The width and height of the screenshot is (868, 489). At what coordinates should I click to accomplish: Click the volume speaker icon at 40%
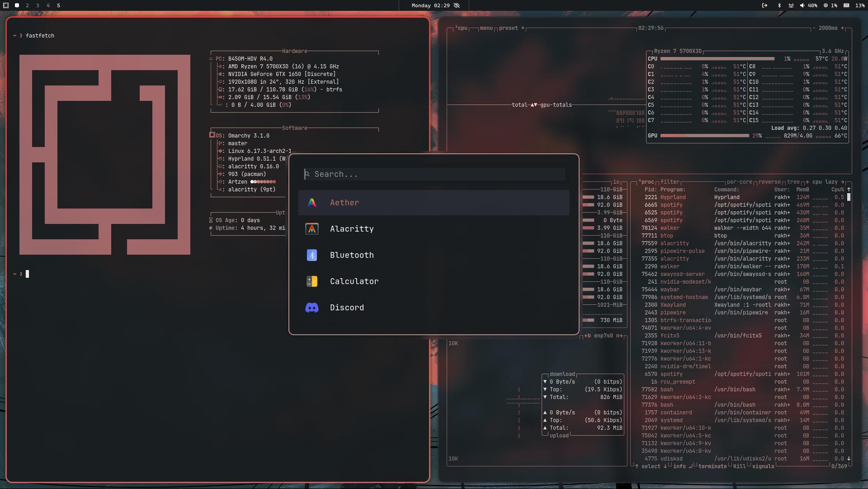tap(802, 5)
